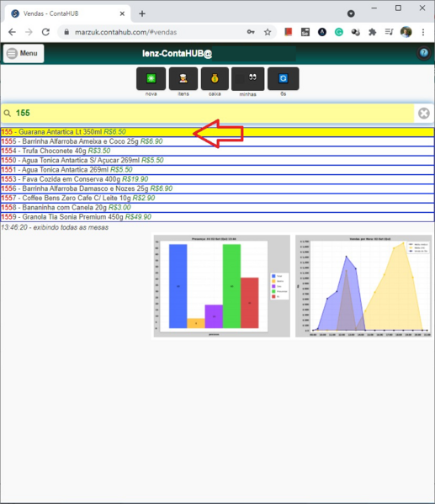
Task: Clear the search field with X icon
Action: pyautogui.click(x=424, y=113)
